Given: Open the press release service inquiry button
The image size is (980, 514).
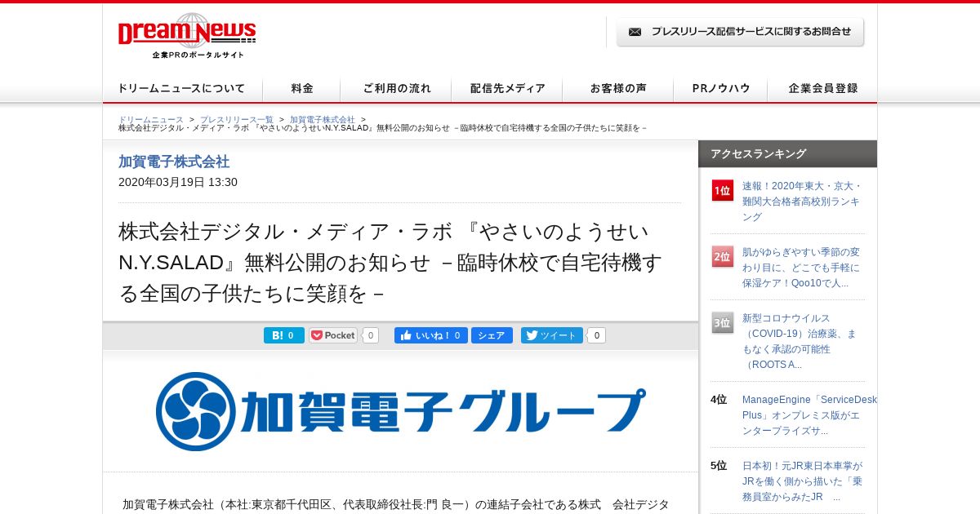Looking at the screenshot, I should pyautogui.click(x=740, y=32).
